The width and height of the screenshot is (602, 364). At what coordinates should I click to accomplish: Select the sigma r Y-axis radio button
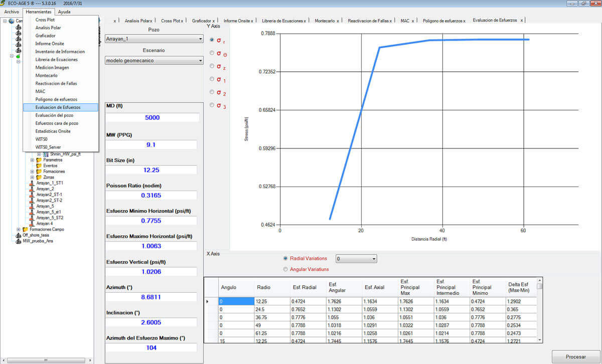[x=212, y=40]
